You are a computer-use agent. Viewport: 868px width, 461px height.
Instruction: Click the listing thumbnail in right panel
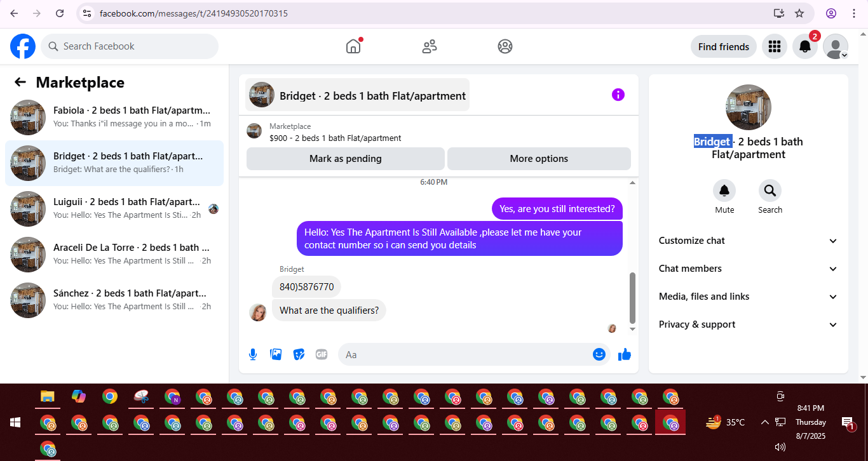tap(749, 107)
